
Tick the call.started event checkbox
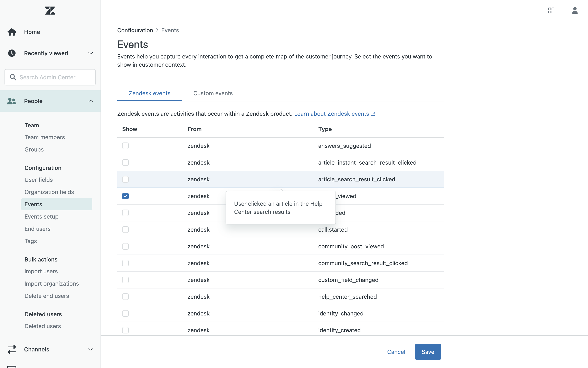click(x=125, y=230)
